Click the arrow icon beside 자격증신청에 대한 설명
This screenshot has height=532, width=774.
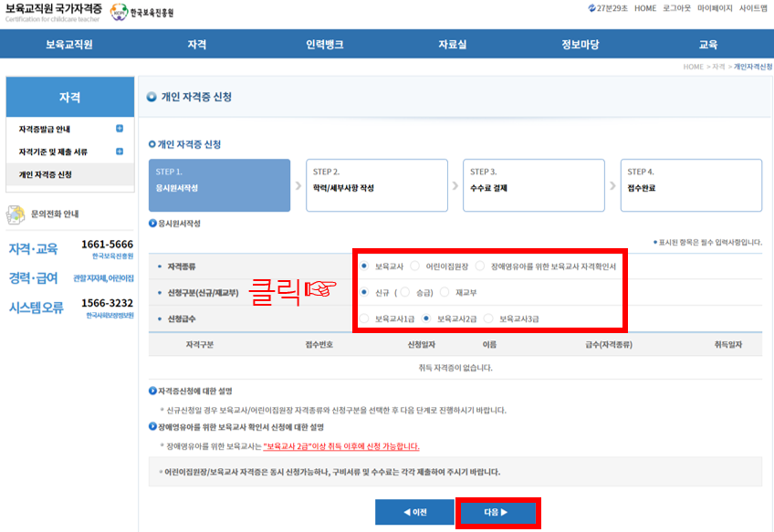click(x=152, y=391)
